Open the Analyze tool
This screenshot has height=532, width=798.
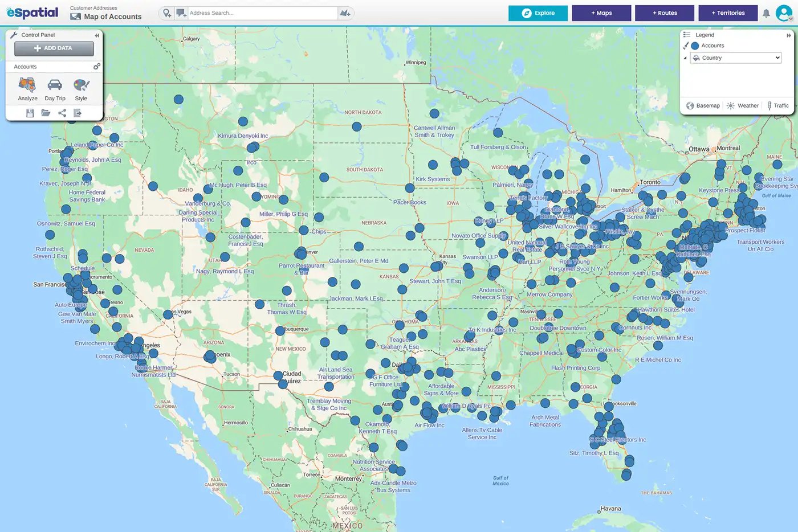coord(27,90)
